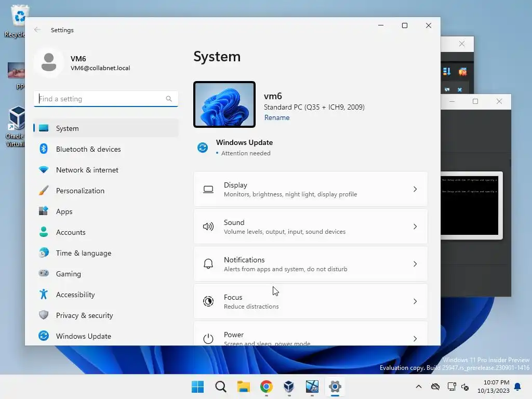Screen dimensions: 532x399
Task: Click the Apps icon in sidebar
Action: [44, 211]
